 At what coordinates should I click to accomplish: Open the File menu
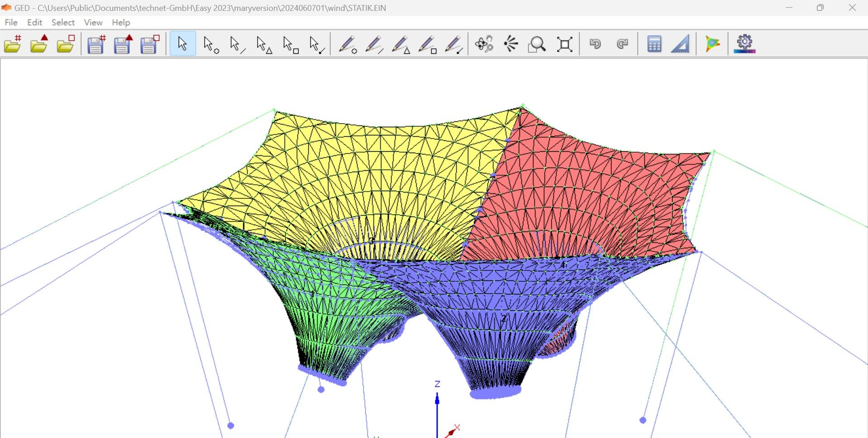pos(11,22)
